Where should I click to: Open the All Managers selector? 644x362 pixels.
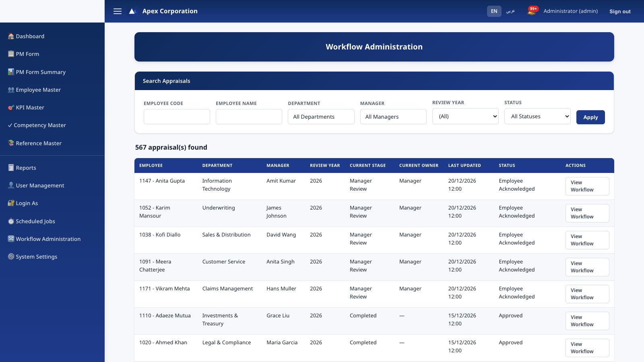click(x=393, y=117)
